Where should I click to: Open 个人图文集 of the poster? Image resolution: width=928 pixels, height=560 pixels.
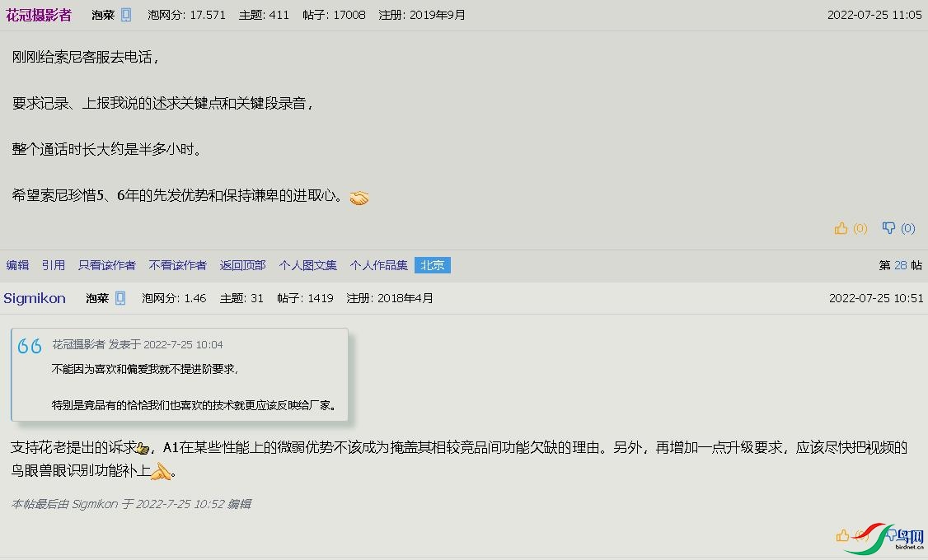pyautogui.click(x=307, y=265)
